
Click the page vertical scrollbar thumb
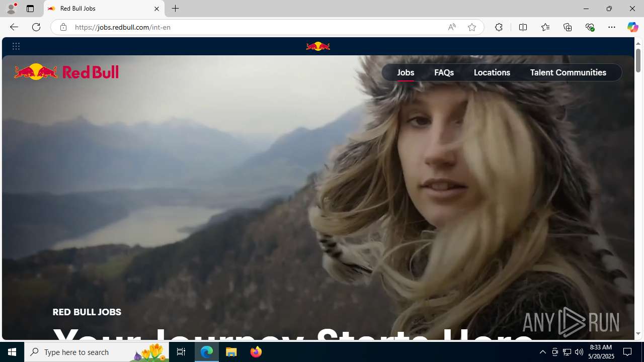(638, 60)
